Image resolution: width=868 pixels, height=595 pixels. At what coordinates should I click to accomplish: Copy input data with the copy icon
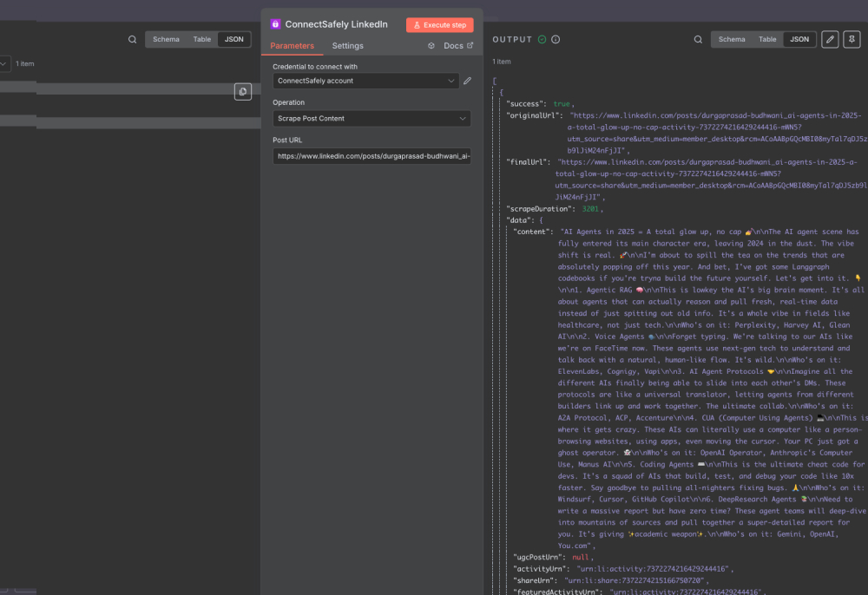242,91
